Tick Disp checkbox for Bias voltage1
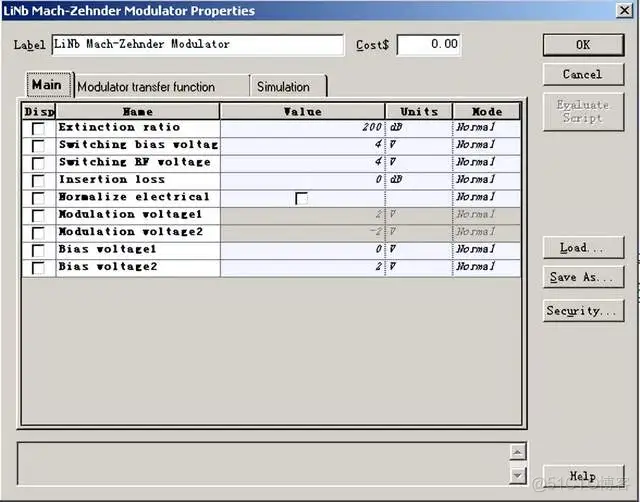Image resolution: width=640 pixels, height=502 pixels. click(38, 251)
